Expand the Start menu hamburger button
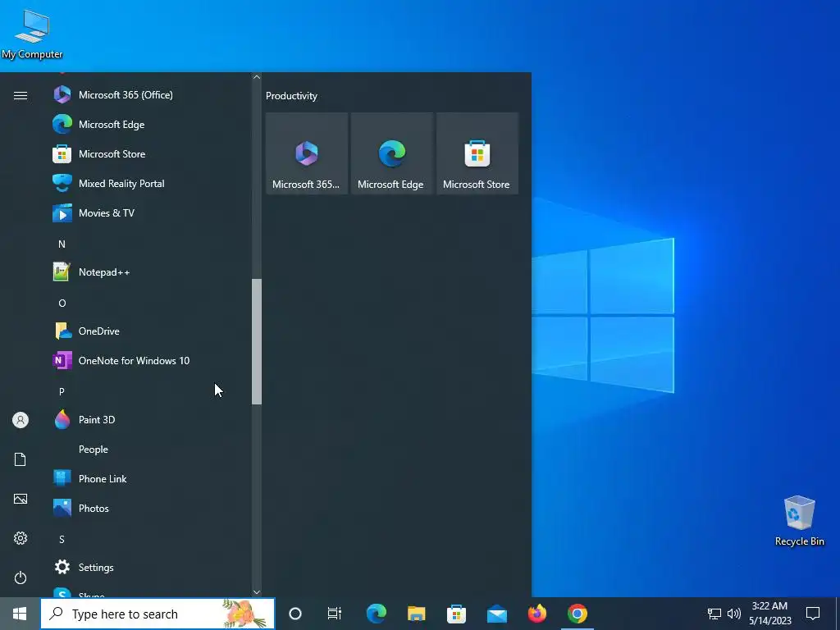This screenshot has height=630, width=840. pos(21,95)
